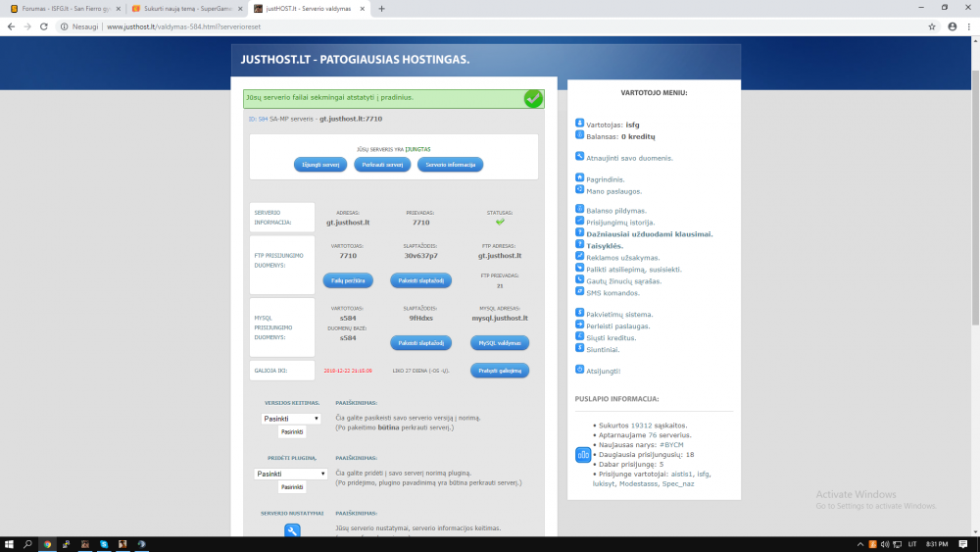Close the Forumas - ISFG.lt tab
Screen dimensions: 980x552
coord(119,9)
